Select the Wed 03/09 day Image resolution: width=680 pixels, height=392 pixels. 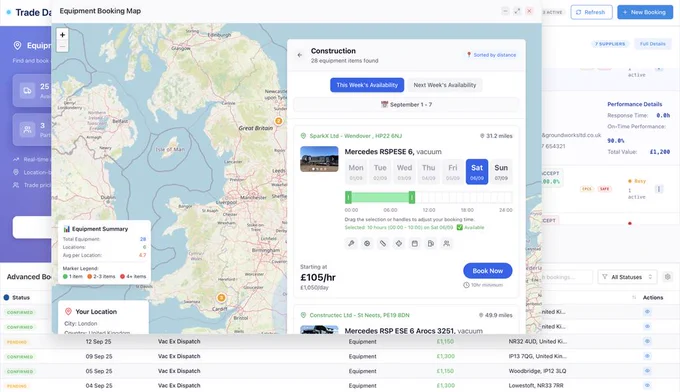click(404, 172)
